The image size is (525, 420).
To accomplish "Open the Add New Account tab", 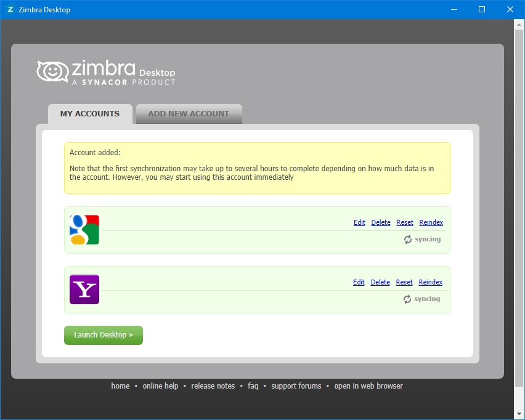I will pyautogui.click(x=189, y=114).
